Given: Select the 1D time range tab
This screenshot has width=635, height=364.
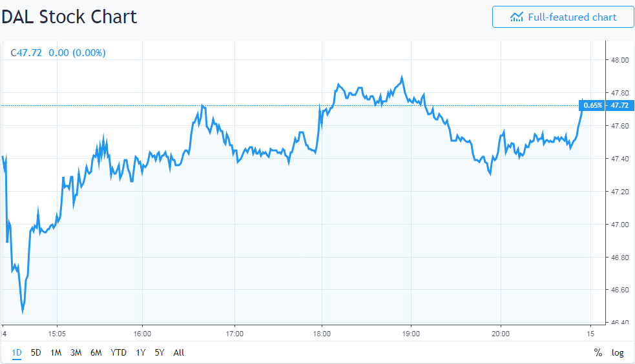Looking at the screenshot, I should tap(17, 352).
